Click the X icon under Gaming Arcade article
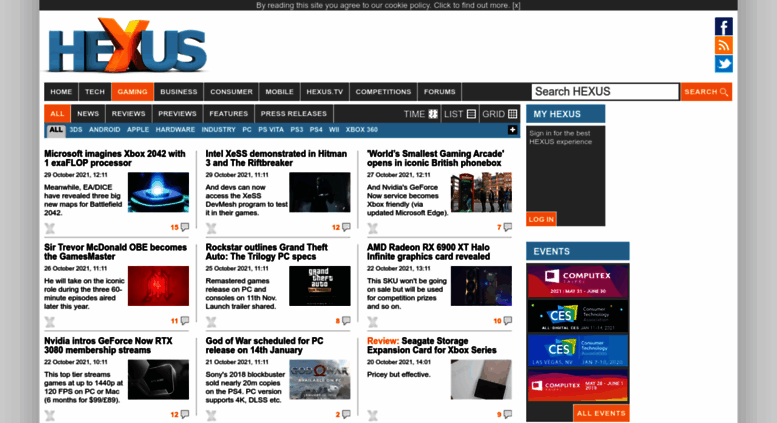777x423 pixels. click(x=373, y=228)
